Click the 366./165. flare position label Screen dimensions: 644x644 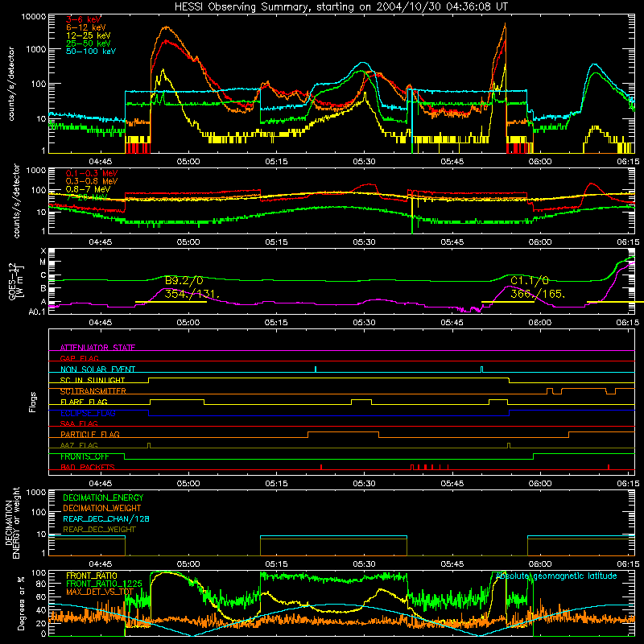pyautogui.click(x=538, y=294)
